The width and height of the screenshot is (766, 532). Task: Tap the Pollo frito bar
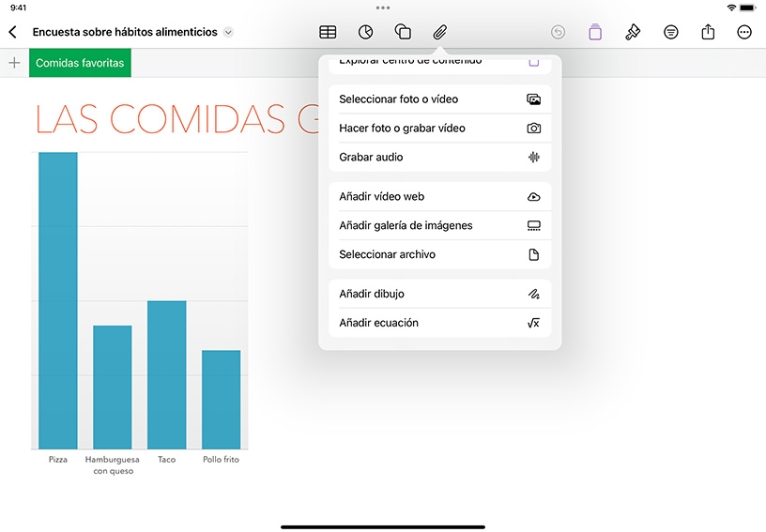222,400
